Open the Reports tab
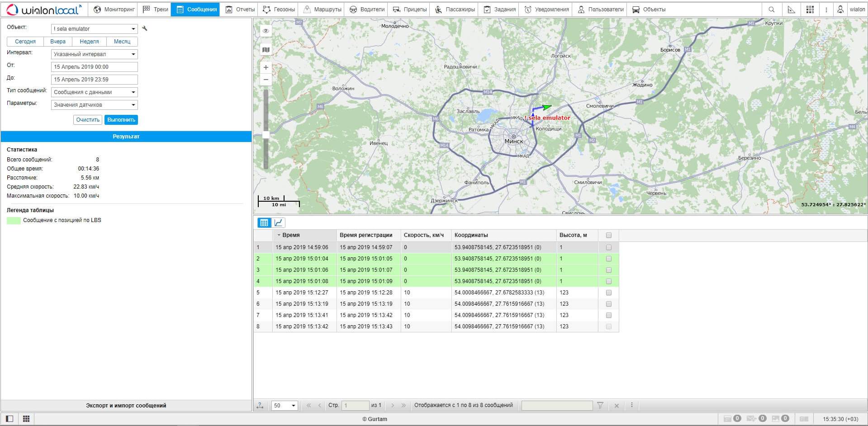Image resolution: width=868 pixels, height=426 pixels. [240, 9]
